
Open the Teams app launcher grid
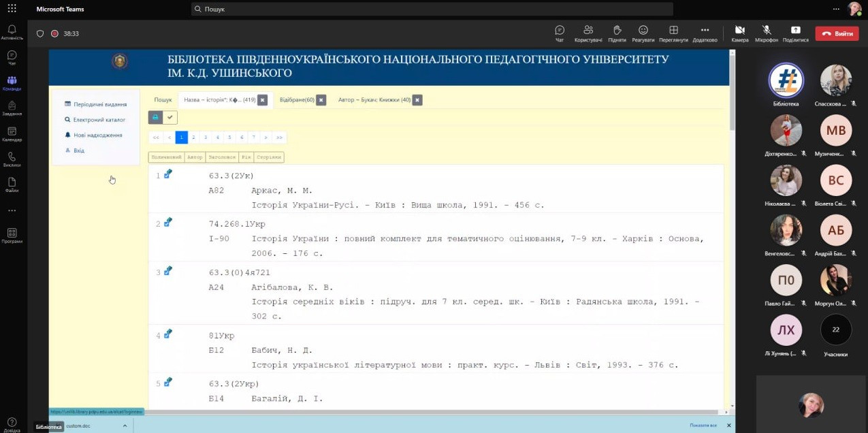pos(12,9)
